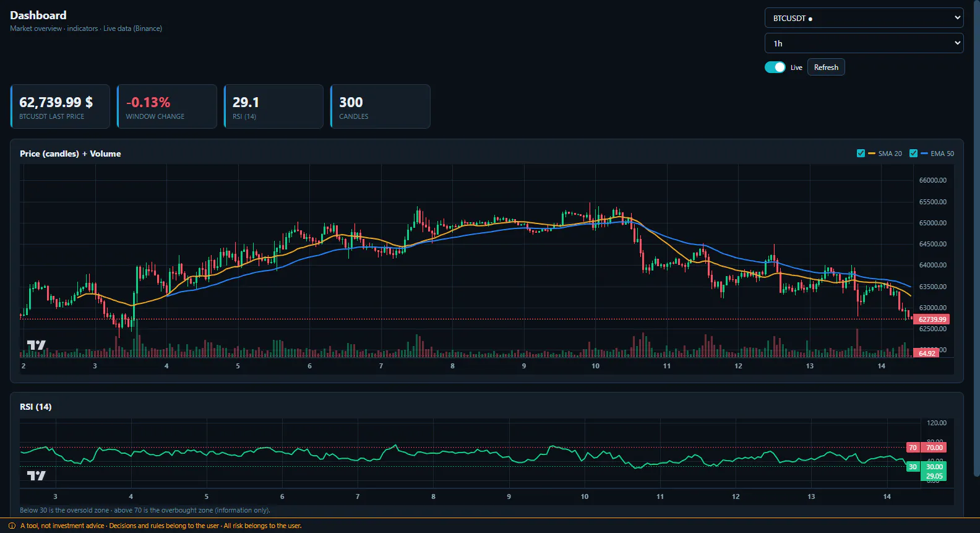Uncheck the EMA 50 checkbox
The height and width of the screenshot is (533, 980).
pos(913,154)
